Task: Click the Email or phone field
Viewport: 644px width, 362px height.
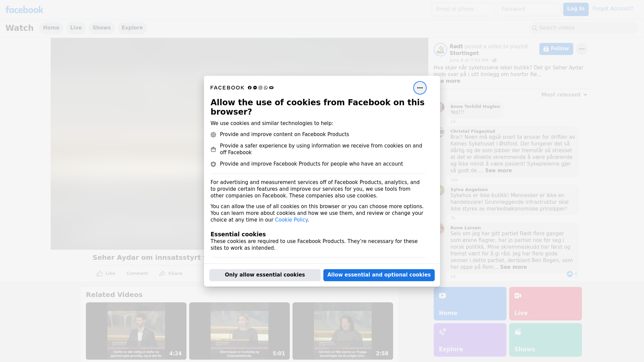Action: [463, 9]
